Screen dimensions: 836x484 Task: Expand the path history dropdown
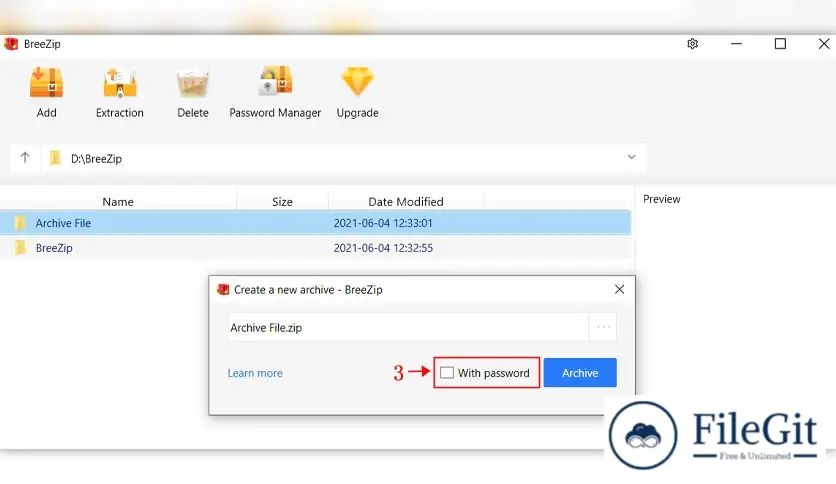click(631, 157)
